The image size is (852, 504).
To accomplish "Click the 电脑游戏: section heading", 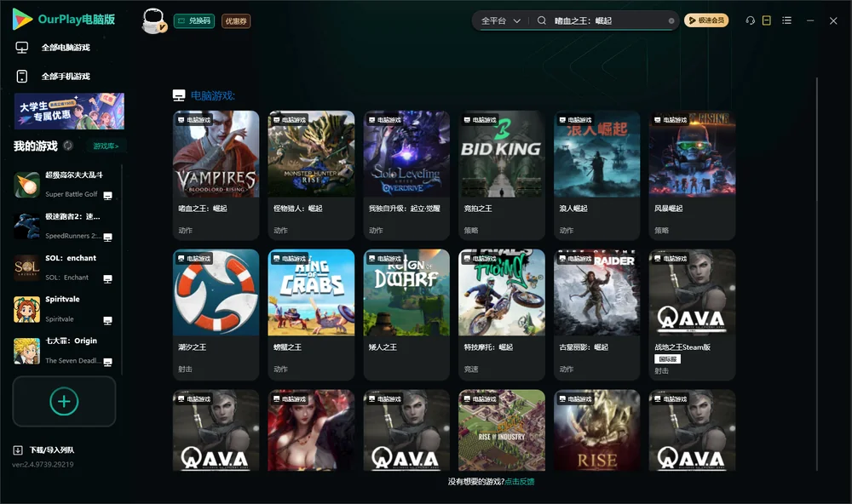I will tap(212, 95).
